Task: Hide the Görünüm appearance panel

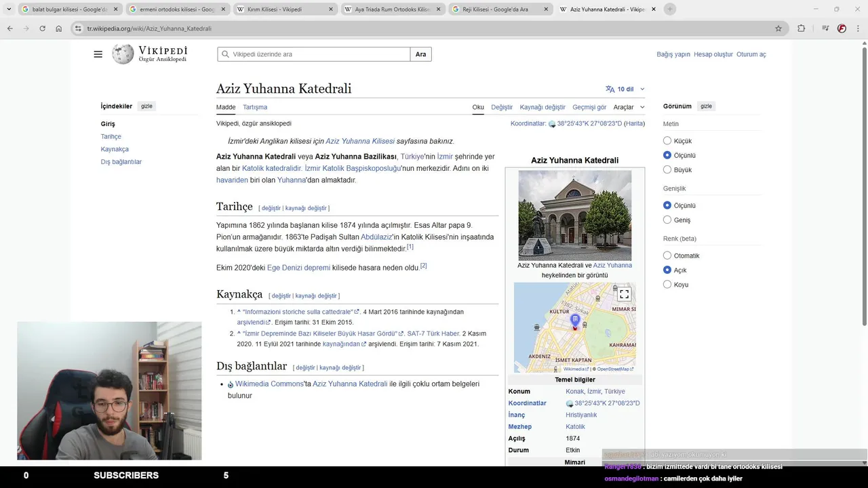Action: (706, 106)
